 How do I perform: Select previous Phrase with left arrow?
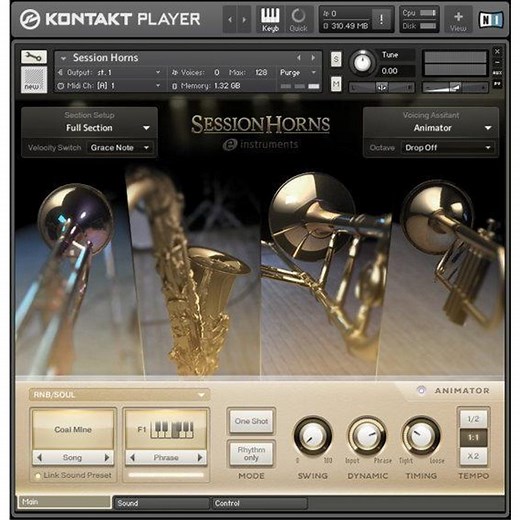coord(132,457)
